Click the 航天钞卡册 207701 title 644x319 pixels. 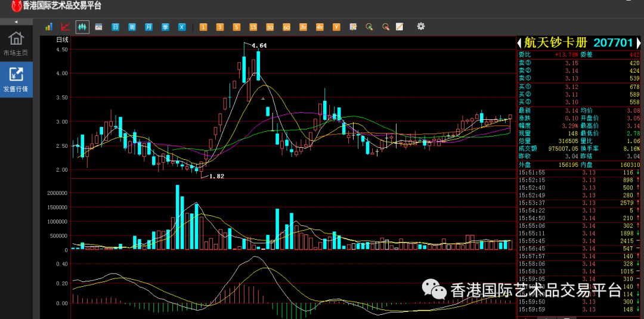(x=578, y=42)
